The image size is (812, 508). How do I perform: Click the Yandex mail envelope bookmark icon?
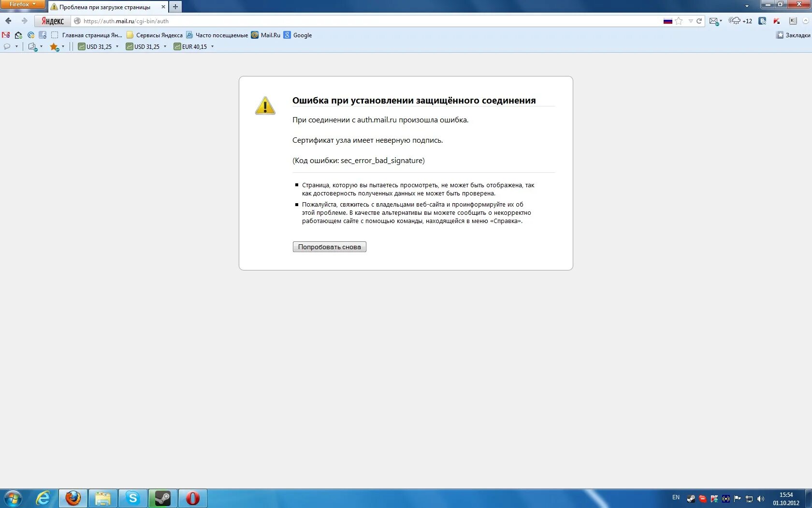[18, 35]
